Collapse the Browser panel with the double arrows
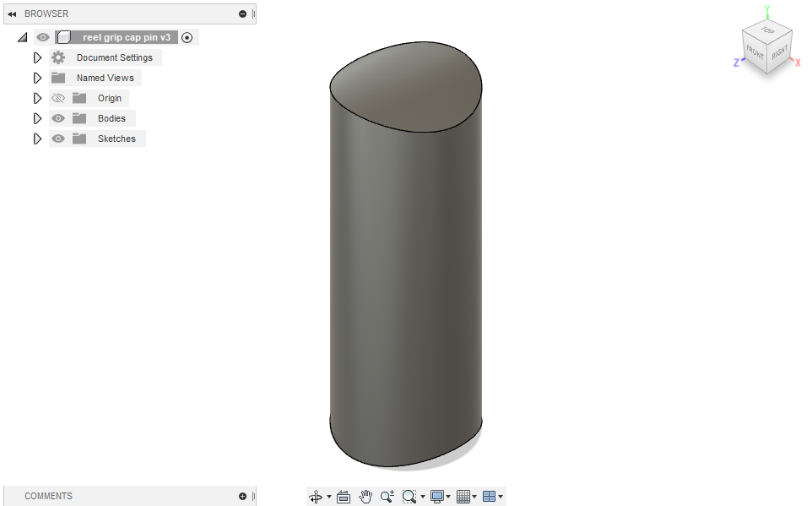 (x=10, y=13)
